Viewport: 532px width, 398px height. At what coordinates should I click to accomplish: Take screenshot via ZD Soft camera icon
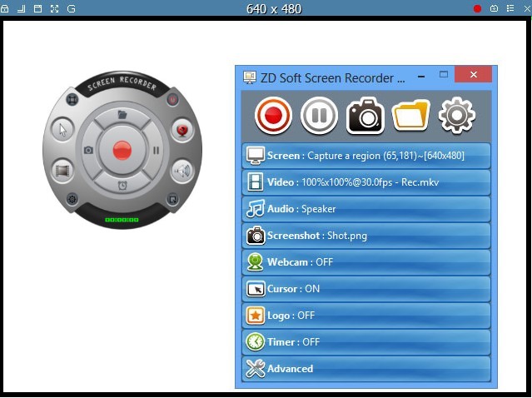365,116
